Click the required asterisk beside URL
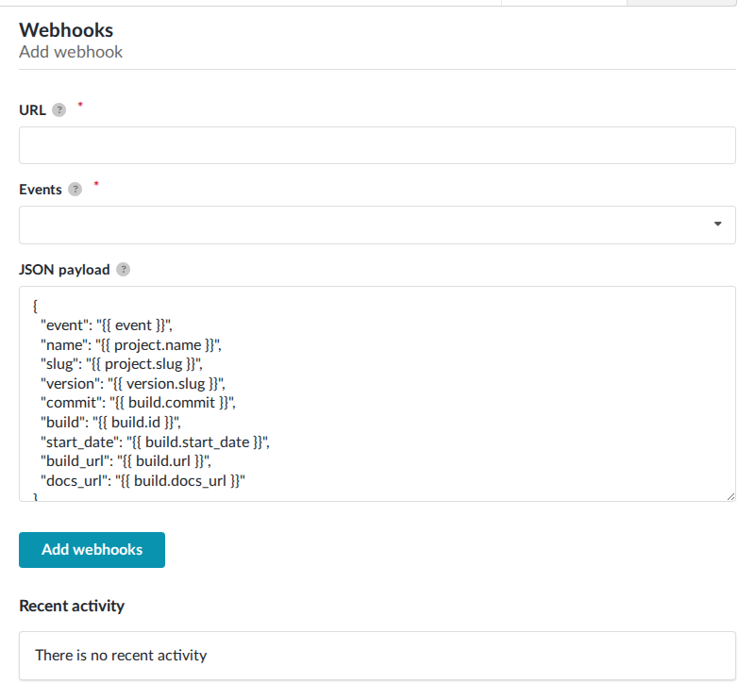Screen dimensions: 755x700 click(x=79, y=106)
